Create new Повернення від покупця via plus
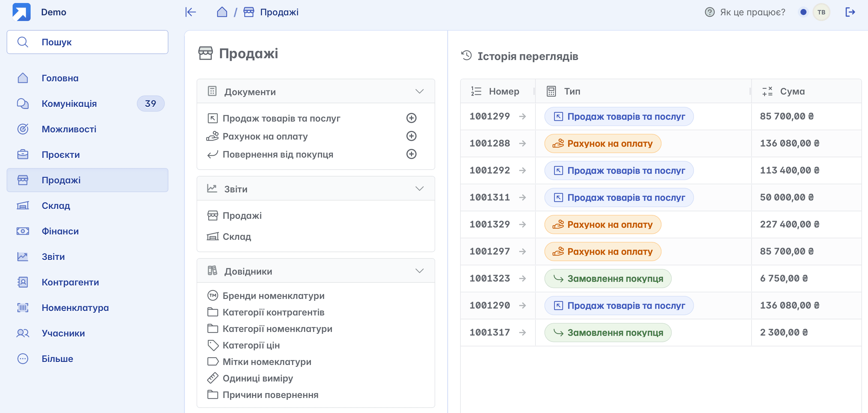Image resolution: width=868 pixels, height=413 pixels. 411,154
